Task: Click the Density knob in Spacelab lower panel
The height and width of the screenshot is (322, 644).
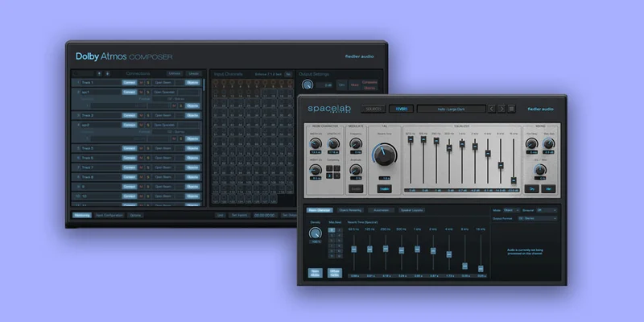Action: click(x=315, y=233)
